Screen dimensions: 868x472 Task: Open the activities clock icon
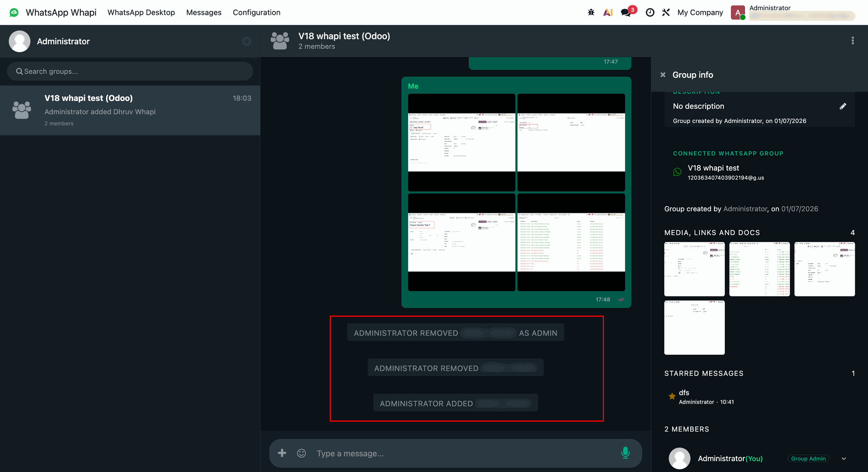click(x=650, y=12)
